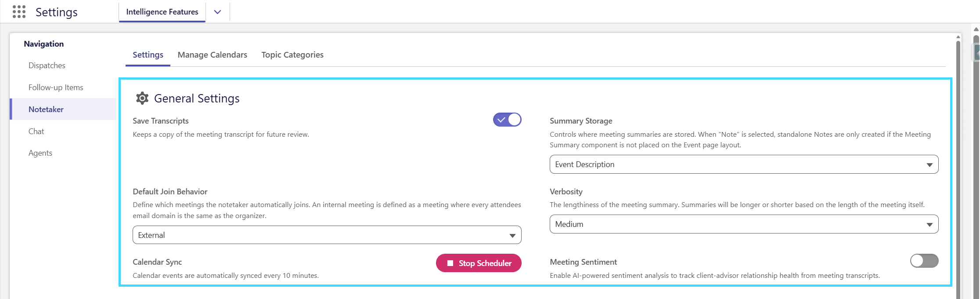The width and height of the screenshot is (980, 299).
Task: Open Dispatches in the navigation
Action: [47, 66]
